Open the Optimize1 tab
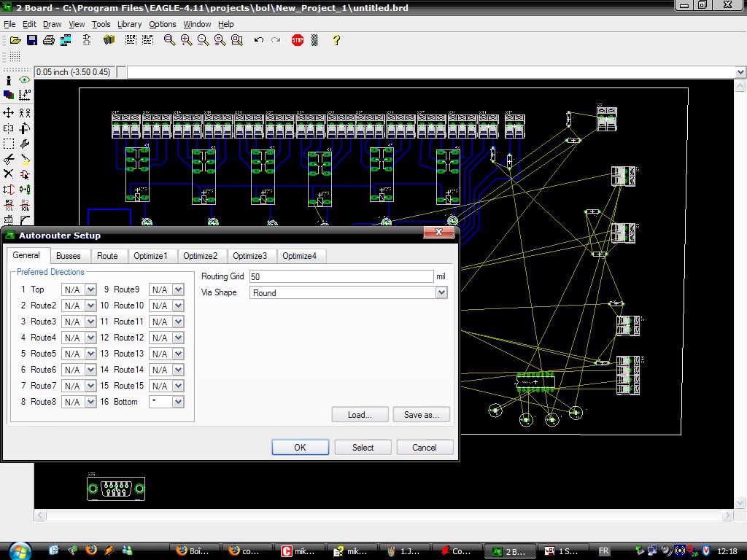Viewport: 747px width, 560px height. point(150,256)
